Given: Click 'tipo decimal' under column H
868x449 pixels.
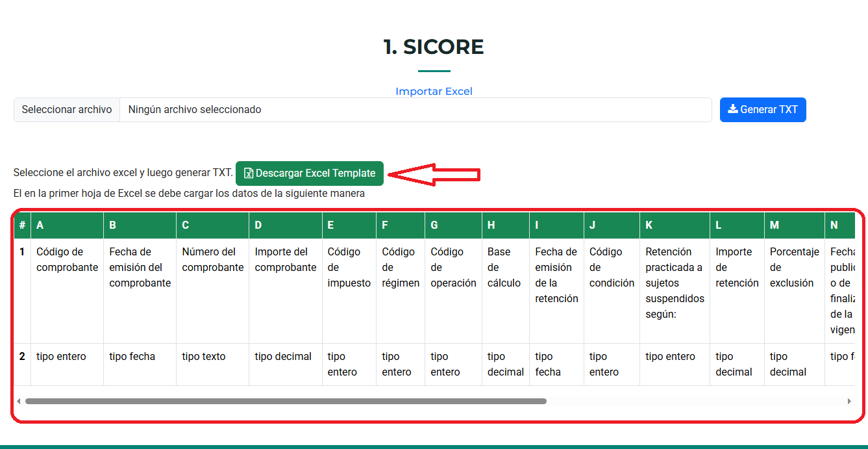Looking at the screenshot, I should click(506, 365).
